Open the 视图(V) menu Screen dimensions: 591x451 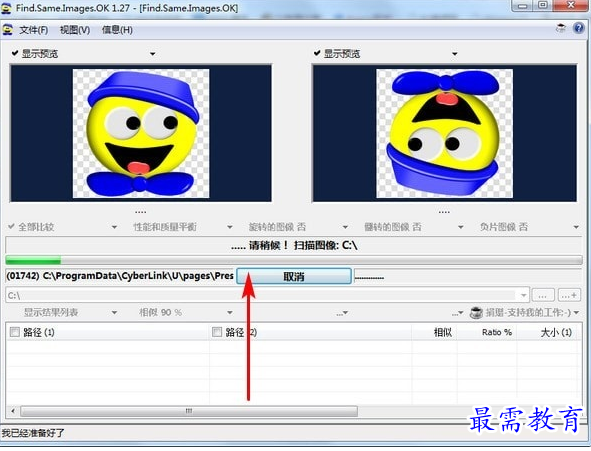coord(75,30)
